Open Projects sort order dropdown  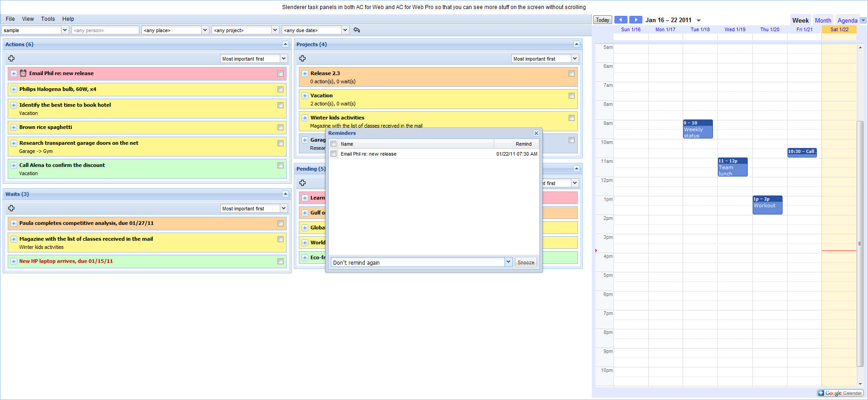tap(575, 58)
